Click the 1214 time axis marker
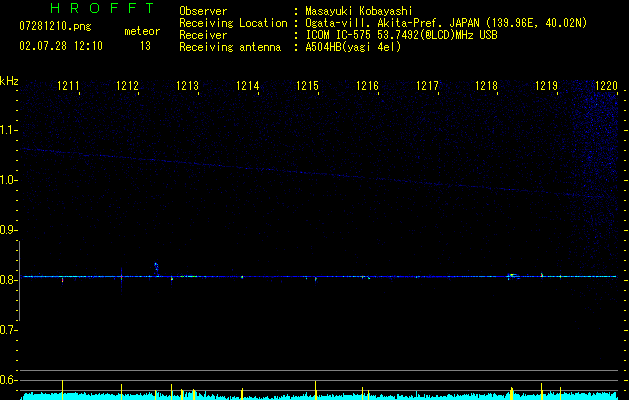The width and height of the screenshot is (629, 400). (x=248, y=85)
